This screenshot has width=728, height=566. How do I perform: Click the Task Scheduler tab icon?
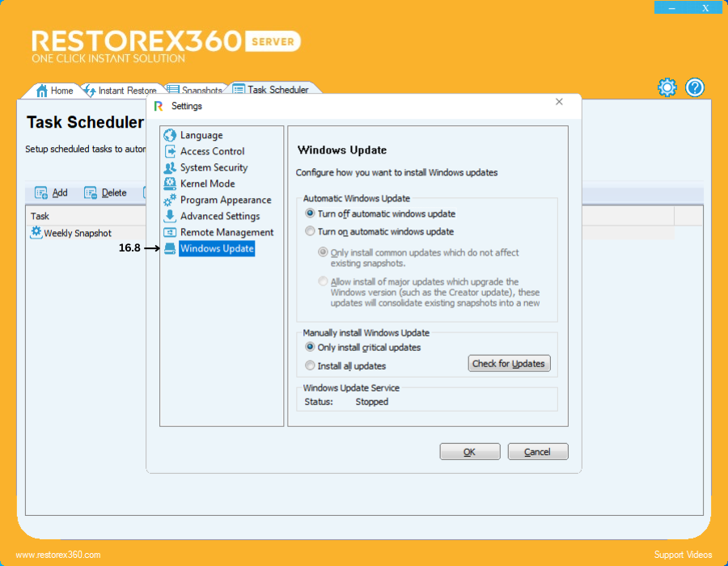tap(239, 89)
